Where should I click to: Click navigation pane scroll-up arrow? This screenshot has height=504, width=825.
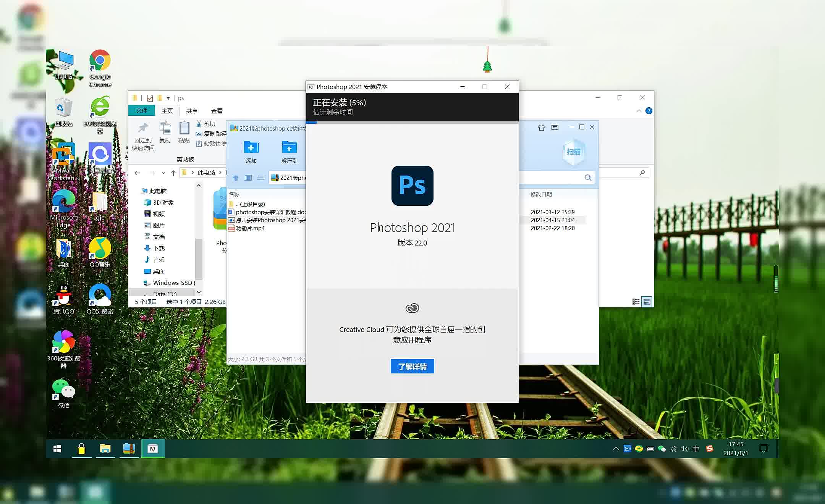199,186
